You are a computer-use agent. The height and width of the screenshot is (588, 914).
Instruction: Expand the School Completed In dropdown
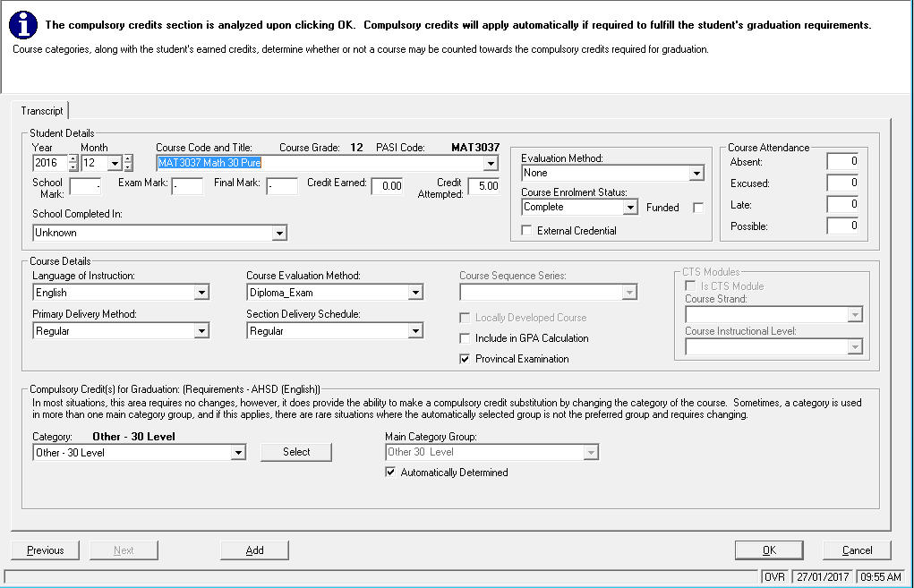(279, 233)
